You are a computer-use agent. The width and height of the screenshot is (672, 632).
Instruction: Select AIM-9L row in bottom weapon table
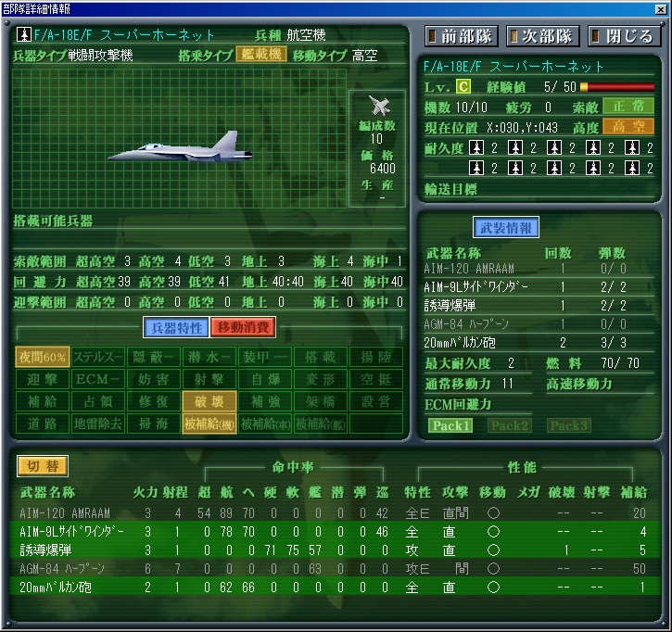(x=335, y=531)
